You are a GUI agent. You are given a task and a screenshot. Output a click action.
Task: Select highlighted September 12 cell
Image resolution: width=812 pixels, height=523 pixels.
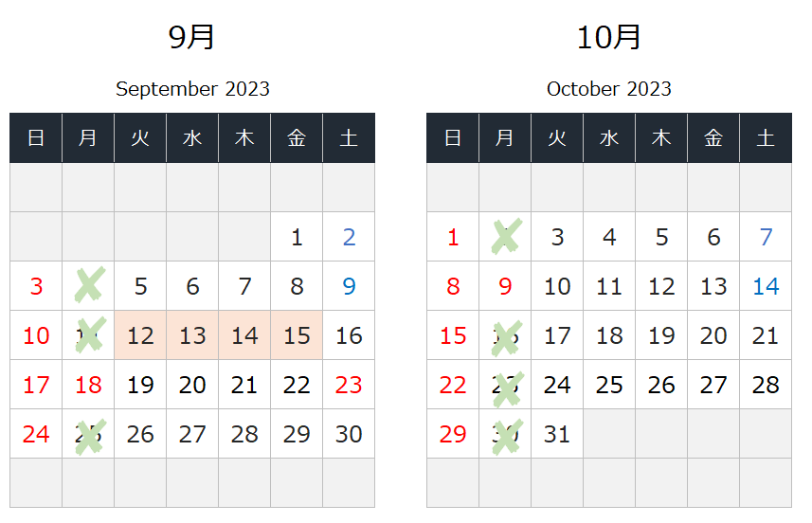coord(140,335)
